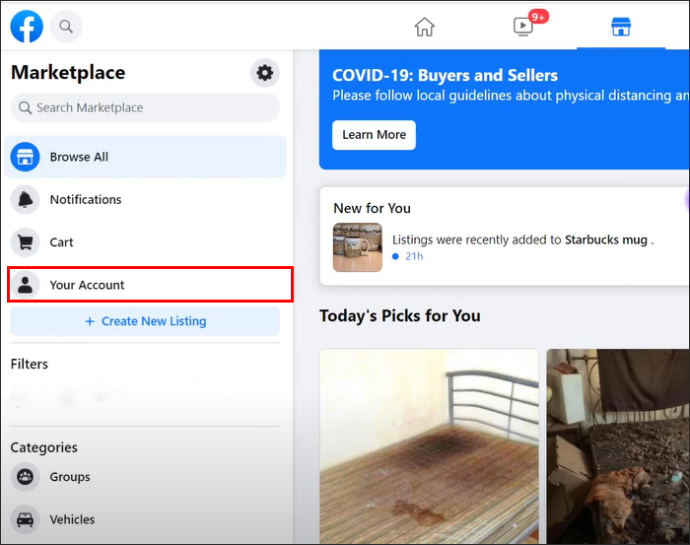Click the Cart shopping cart icon
Image resolution: width=690 pixels, height=545 pixels.
[x=25, y=242]
